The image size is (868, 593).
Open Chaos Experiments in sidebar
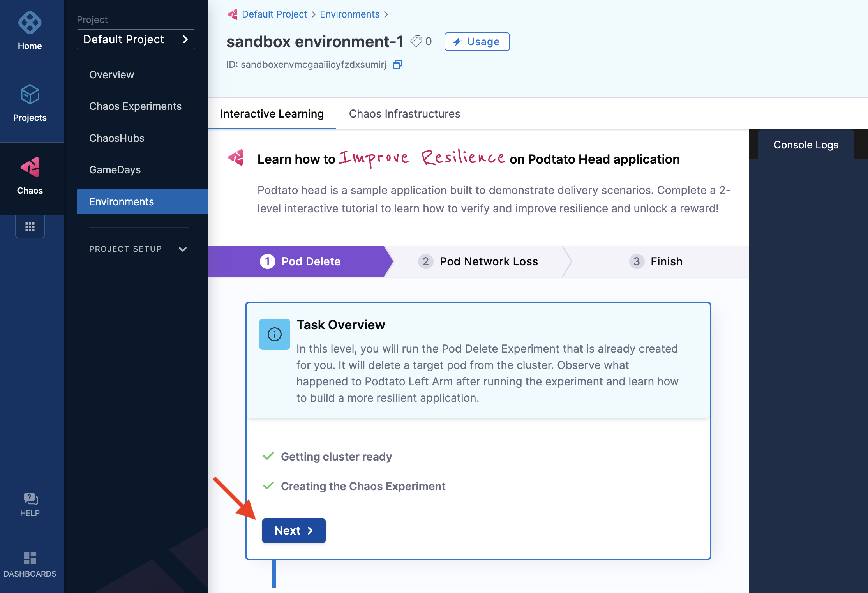[135, 106]
